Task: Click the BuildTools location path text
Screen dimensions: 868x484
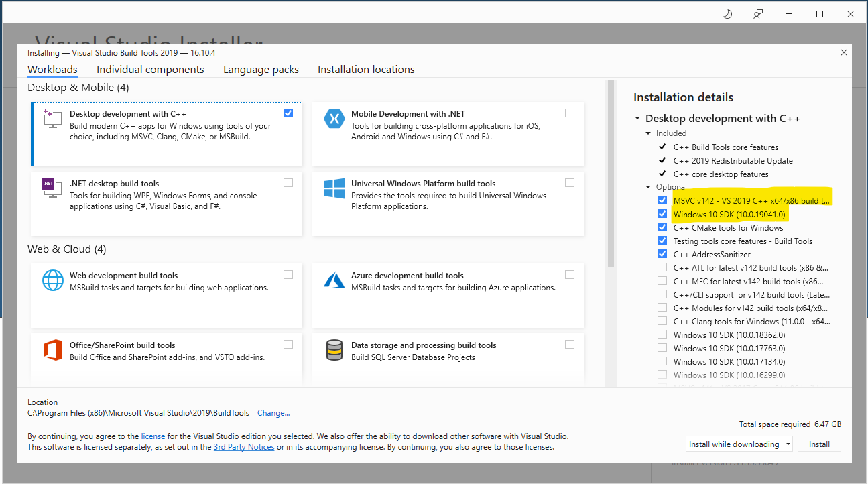Action: (x=139, y=413)
